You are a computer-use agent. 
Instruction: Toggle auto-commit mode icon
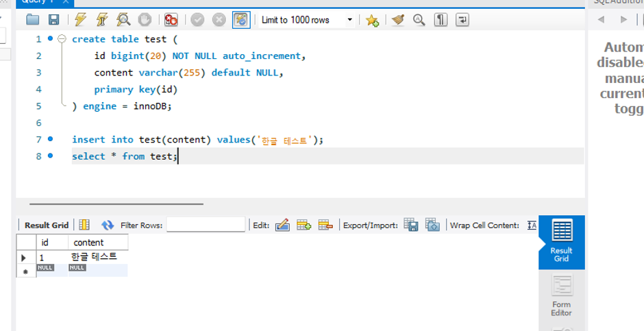241,20
